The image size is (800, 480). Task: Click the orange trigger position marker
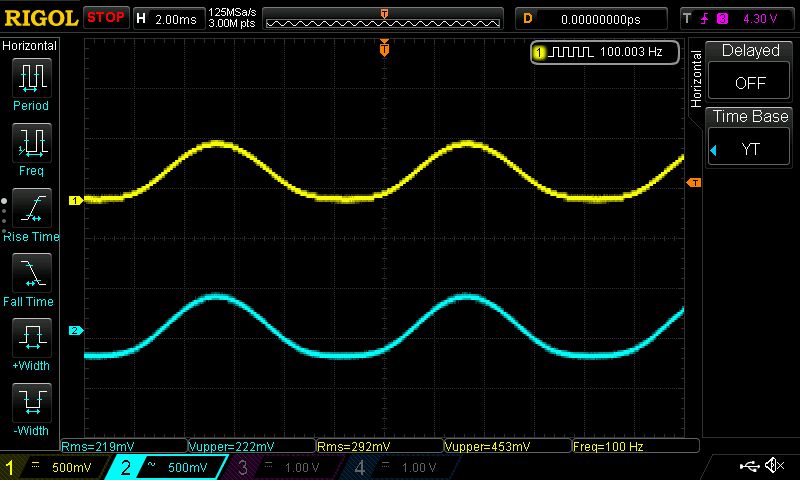pos(384,48)
